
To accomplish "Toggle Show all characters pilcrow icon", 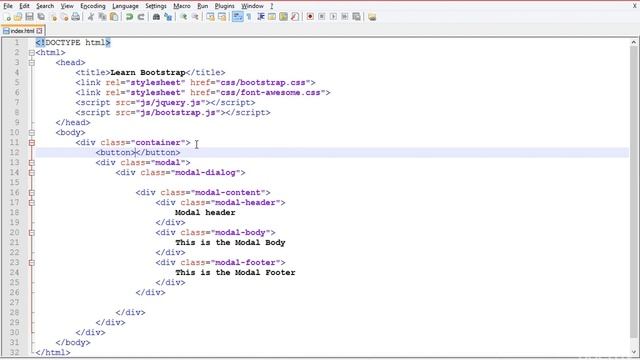I will tap(249, 17).
